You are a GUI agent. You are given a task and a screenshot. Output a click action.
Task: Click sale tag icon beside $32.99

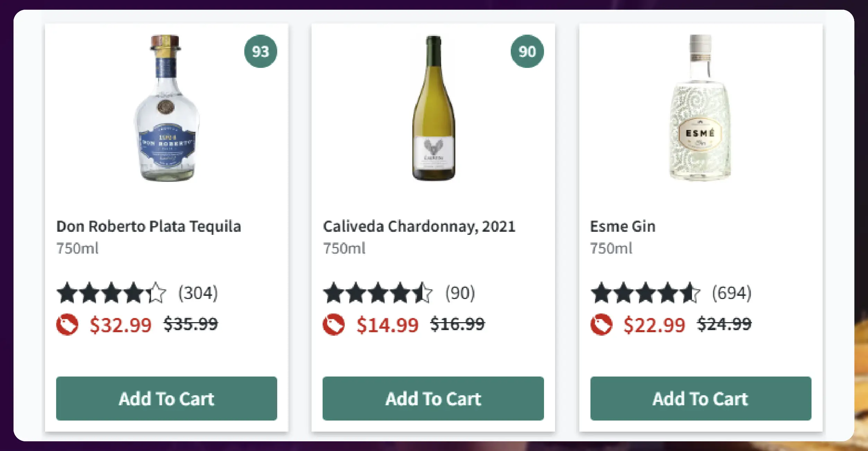(x=67, y=325)
